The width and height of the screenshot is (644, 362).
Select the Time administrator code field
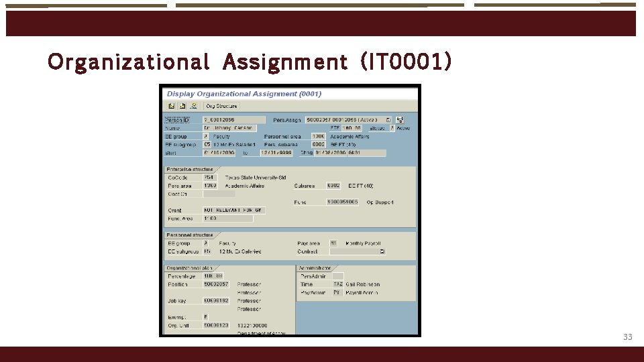click(x=337, y=284)
